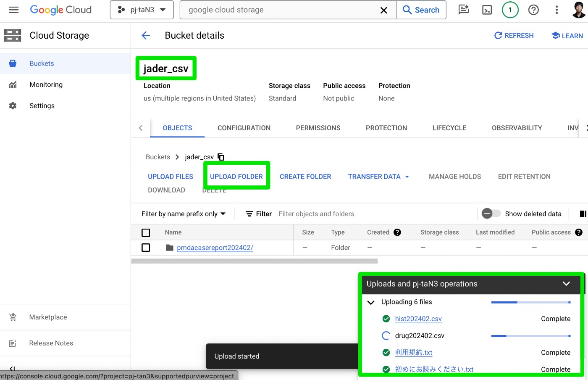Image resolution: width=588 pixels, height=380 pixels.
Task: Click Upload Folder
Action: (x=236, y=177)
